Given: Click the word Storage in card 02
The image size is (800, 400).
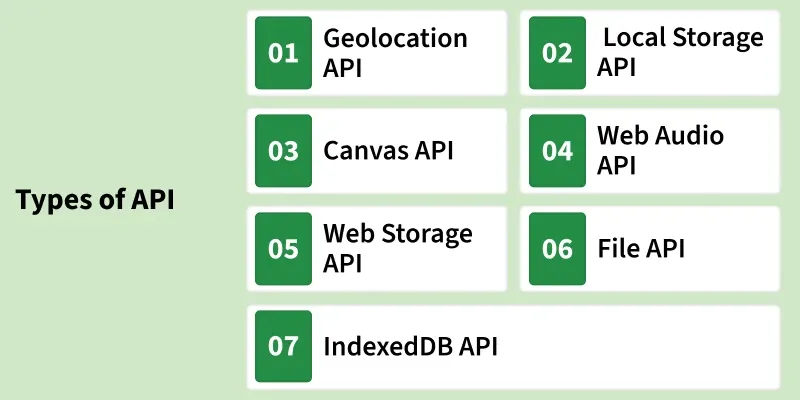Looking at the screenshot, I should 720,38.
